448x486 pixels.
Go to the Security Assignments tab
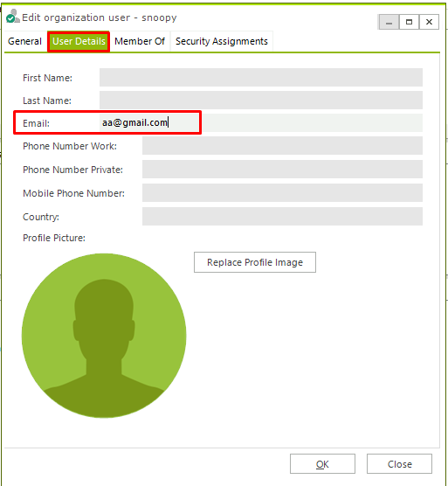click(221, 41)
